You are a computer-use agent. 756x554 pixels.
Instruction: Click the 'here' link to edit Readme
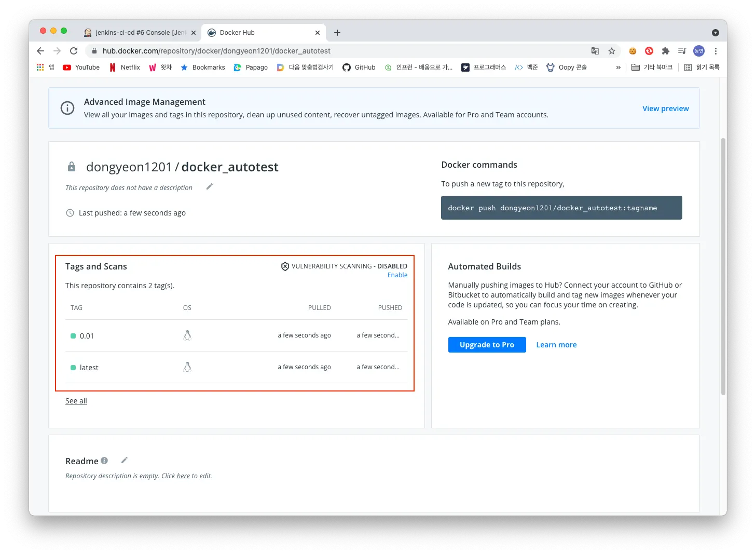(x=183, y=476)
